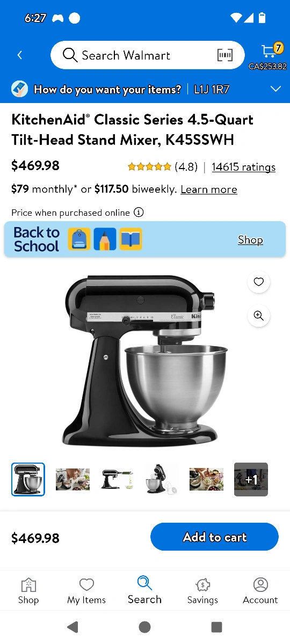View the 14615 ratings link
Image resolution: width=290 pixels, height=644 pixels.
pyautogui.click(x=244, y=167)
